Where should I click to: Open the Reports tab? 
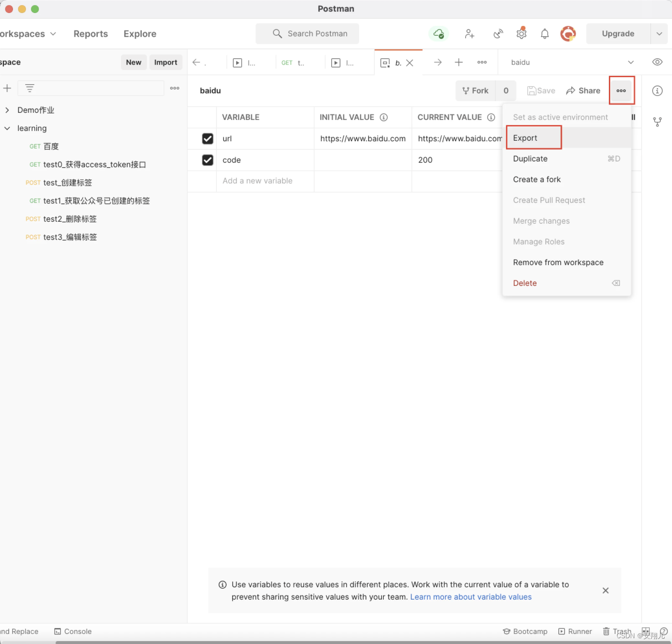click(91, 34)
